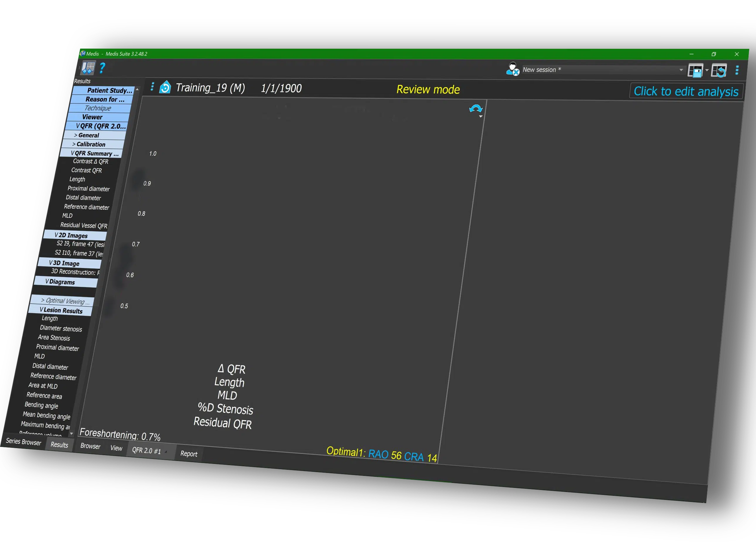Click the save layout floppy disk icon
The image size is (756, 552).
[695, 71]
